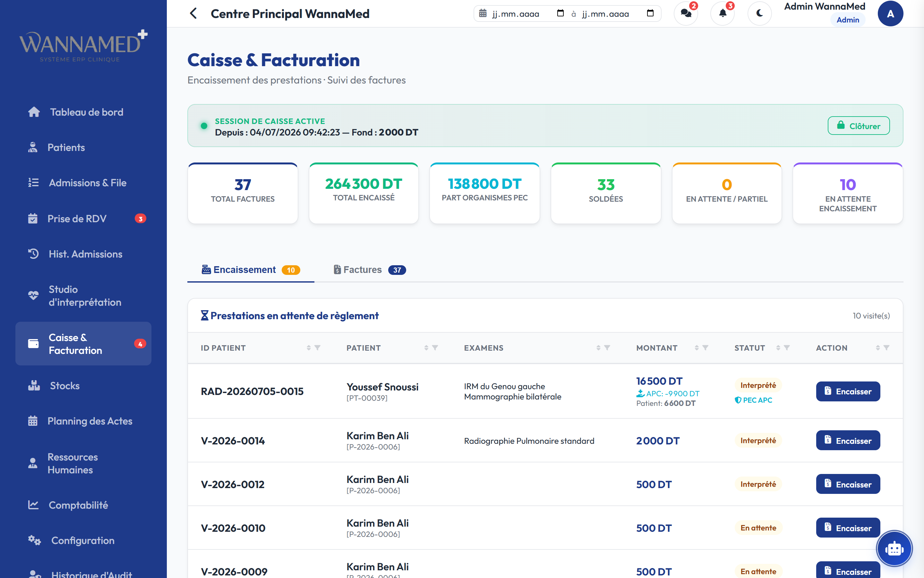Click the Total Factures card
The width and height of the screenshot is (924, 578).
[243, 193]
